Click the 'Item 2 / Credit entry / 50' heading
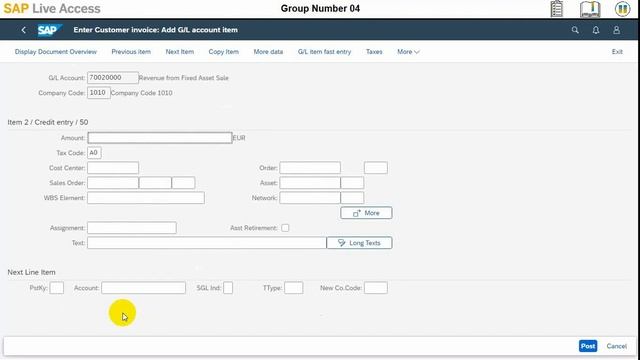Viewport: 640px width, 360px height. (48, 122)
